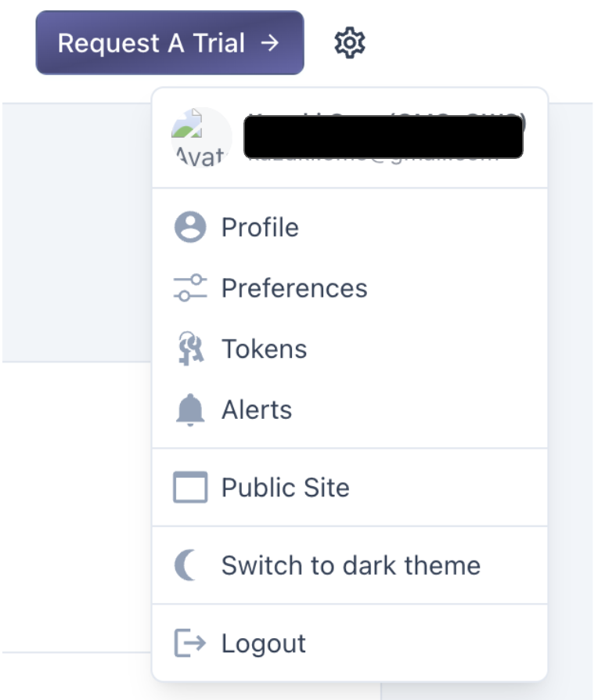Toggle Switch to dark theme
The image size is (598, 700).
(x=350, y=565)
